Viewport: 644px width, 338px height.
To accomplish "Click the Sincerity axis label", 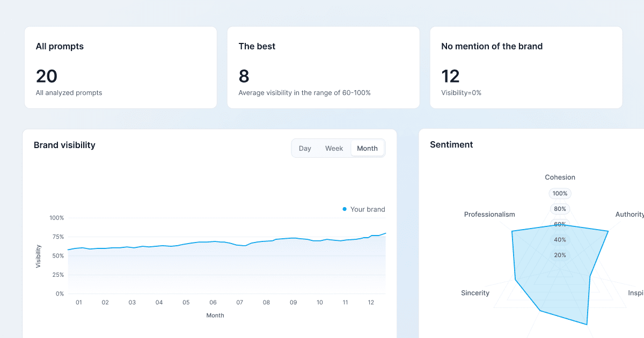I will pyautogui.click(x=475, y=293).
